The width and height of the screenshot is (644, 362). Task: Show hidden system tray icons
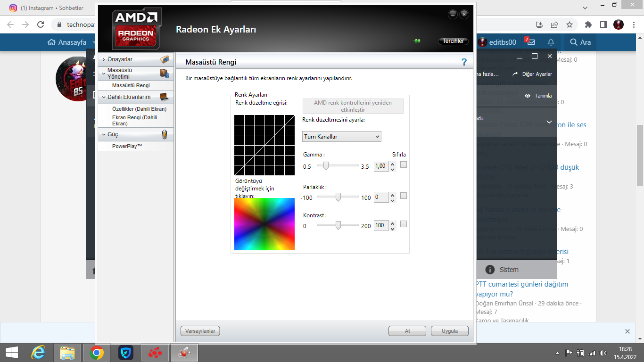(558, 353)
